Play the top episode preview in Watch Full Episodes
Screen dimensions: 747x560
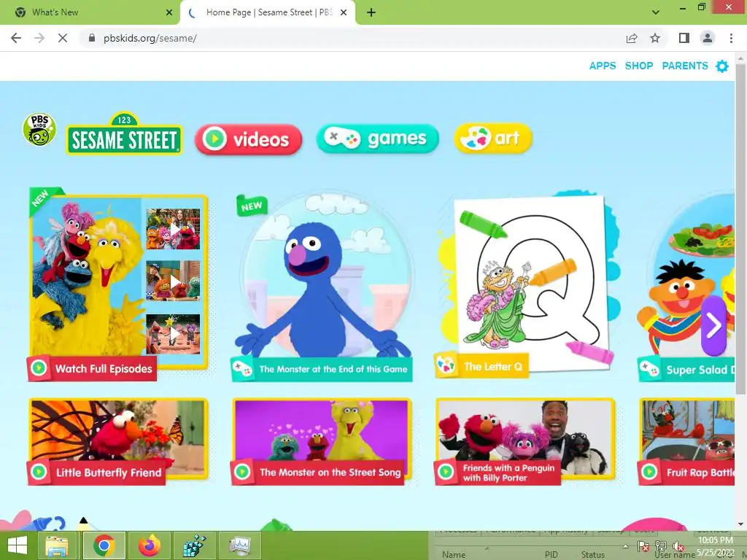[174, 229]
